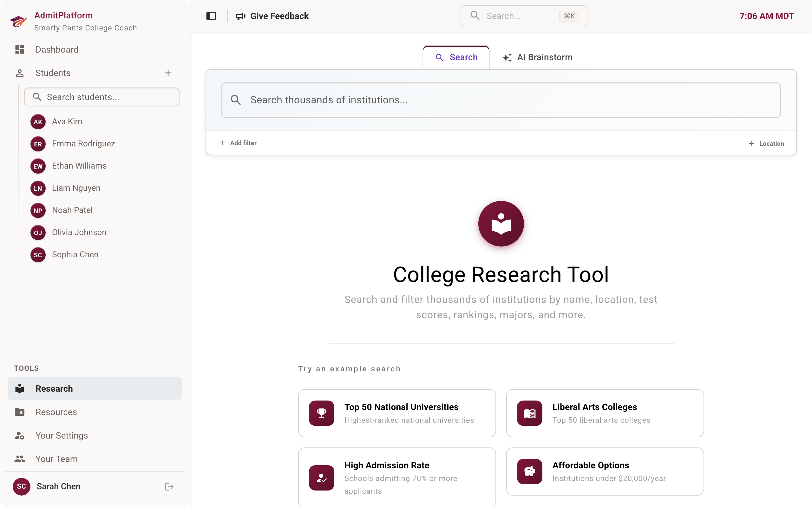812x507 pixels.
Task: Click the Give Feedback megaphone icon
Action: tap(241, 16)
